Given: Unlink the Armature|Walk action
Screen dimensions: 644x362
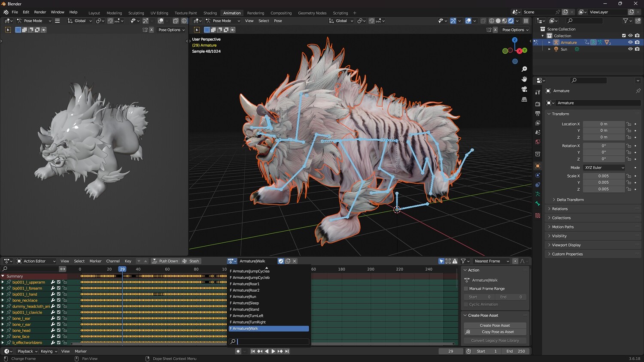Looking at the screenshot, I should pyautogui.click(x=295, y=261).
